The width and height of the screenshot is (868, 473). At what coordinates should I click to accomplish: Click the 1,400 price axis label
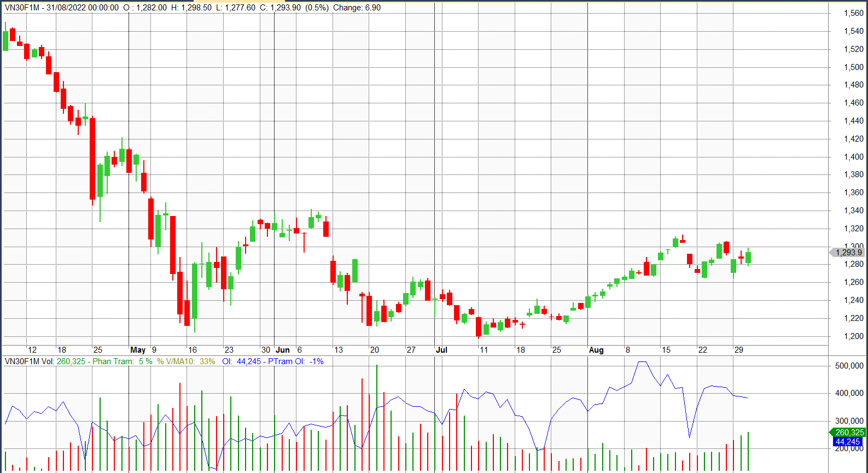854,157
